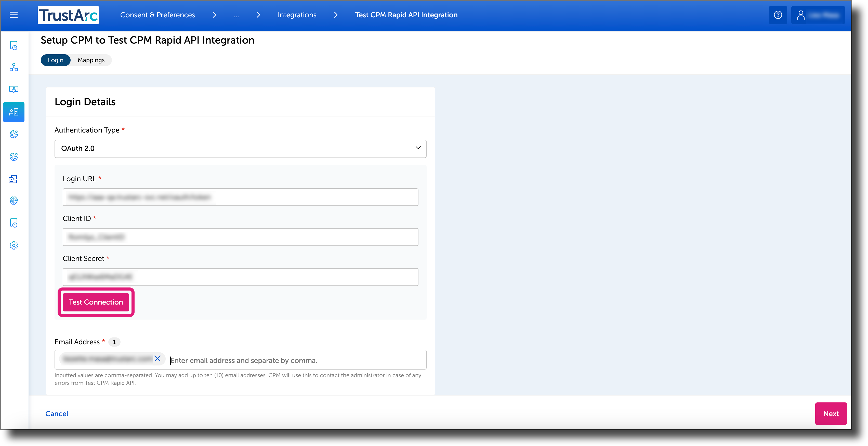Screen dimensions: 868x446
Task: Open the monitor user sidebar icon
Action: [14, 89]
